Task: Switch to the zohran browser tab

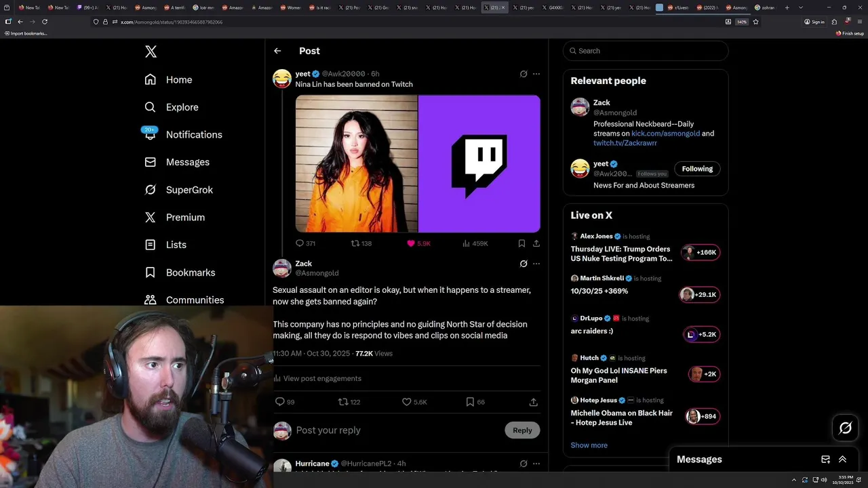Action: [x=766, y=7]
